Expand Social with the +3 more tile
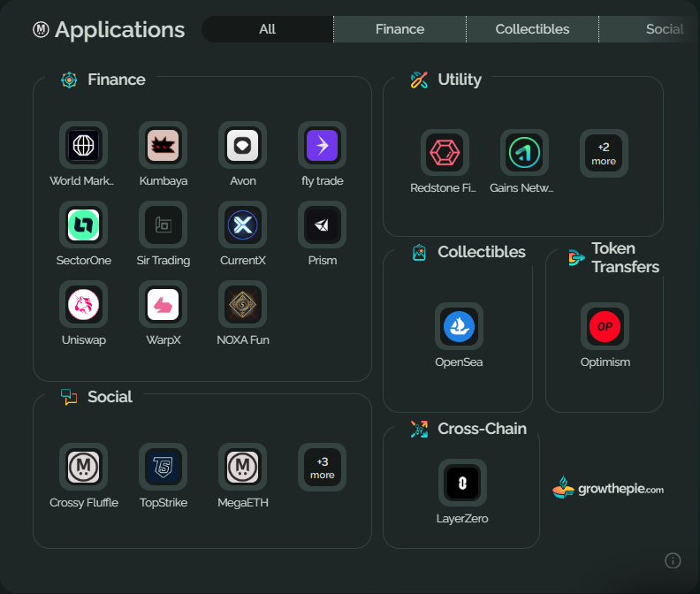The image size is (700, 594). (x=322, y=467)
